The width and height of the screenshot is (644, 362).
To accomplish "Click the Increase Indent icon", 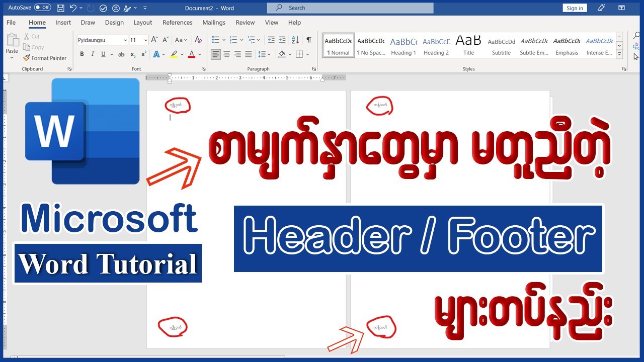I will 282,40.
